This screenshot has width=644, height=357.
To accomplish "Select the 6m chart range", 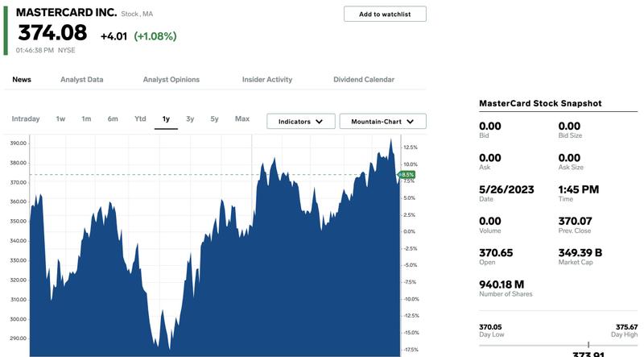I will coord(113,118).
